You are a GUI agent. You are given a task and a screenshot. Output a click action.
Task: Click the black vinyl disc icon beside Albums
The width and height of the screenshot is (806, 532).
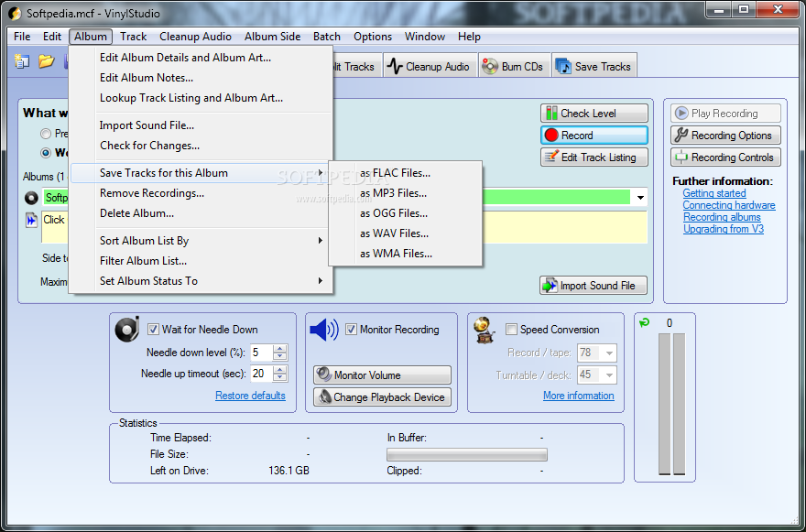coord(31,198)
